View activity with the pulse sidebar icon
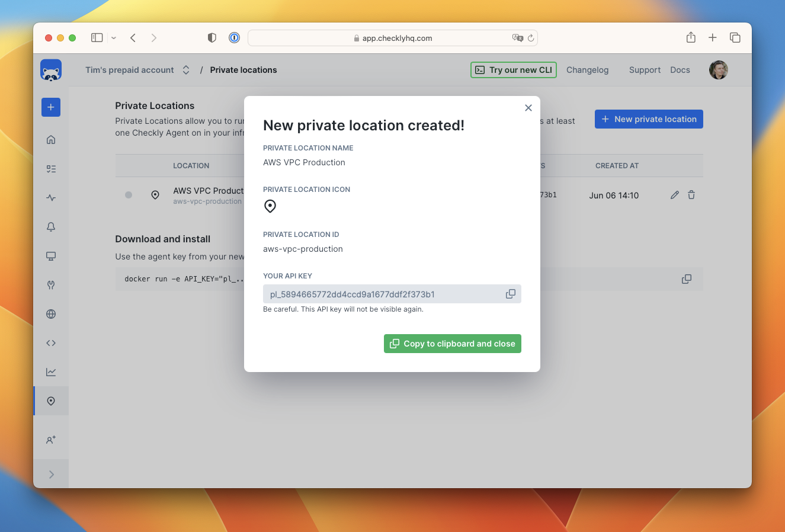 coord(51,198)
